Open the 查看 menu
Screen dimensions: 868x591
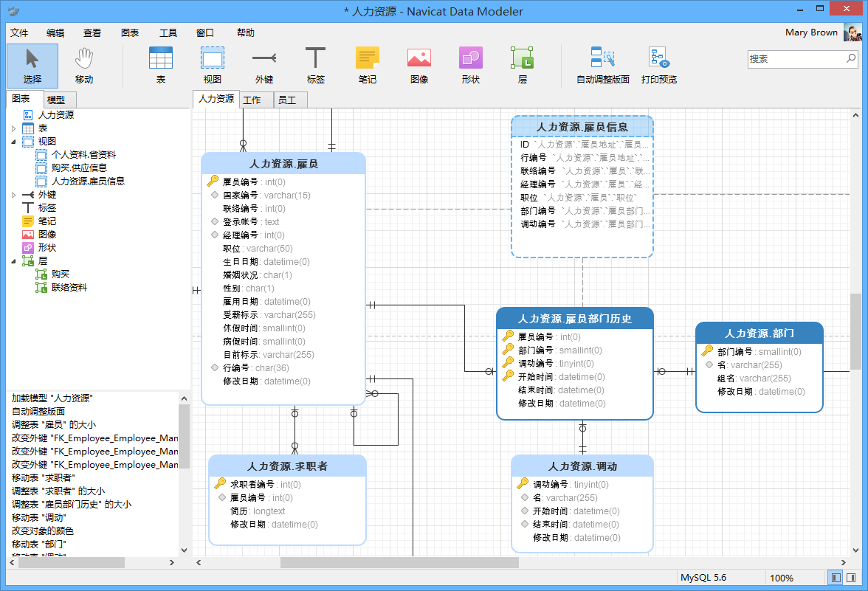92,32
